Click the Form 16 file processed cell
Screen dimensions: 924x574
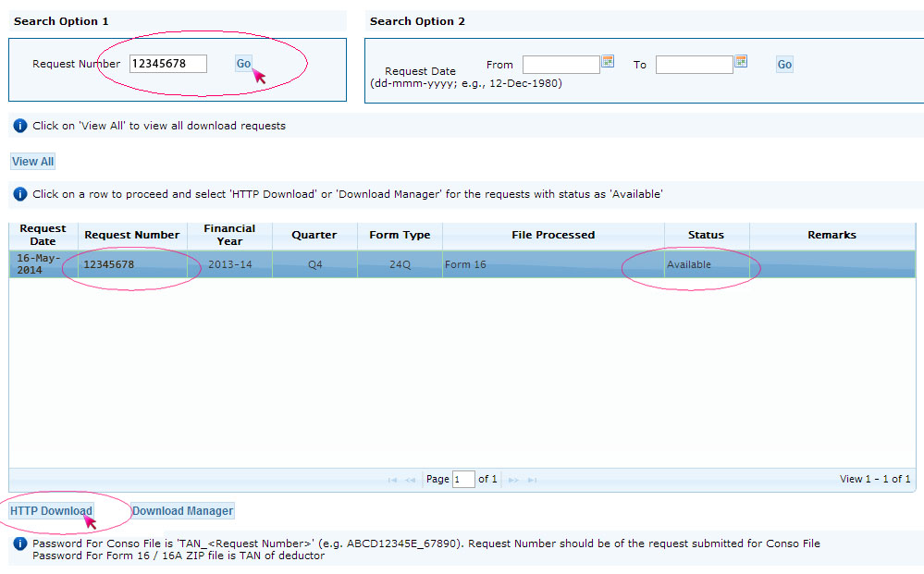(553, 264)
